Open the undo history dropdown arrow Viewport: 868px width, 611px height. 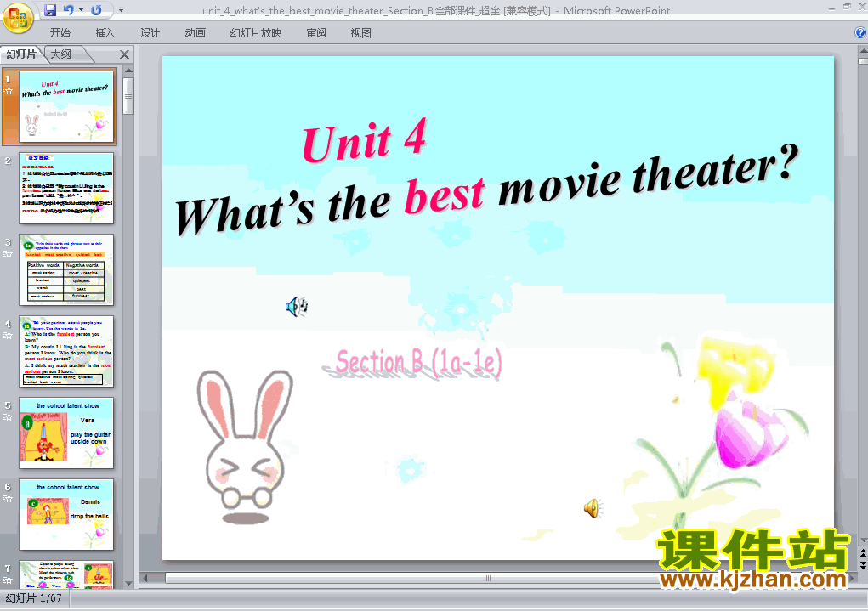[82, 10]
